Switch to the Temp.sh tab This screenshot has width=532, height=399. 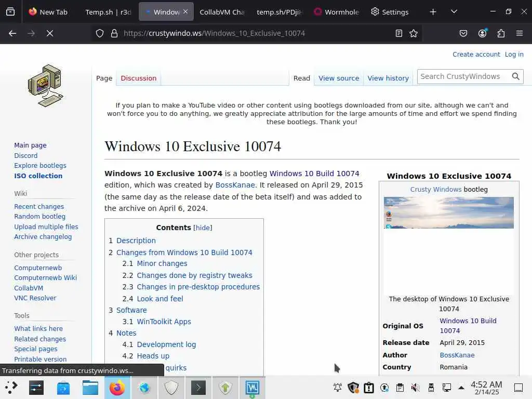pyautogui.click(x=108, y=12)
